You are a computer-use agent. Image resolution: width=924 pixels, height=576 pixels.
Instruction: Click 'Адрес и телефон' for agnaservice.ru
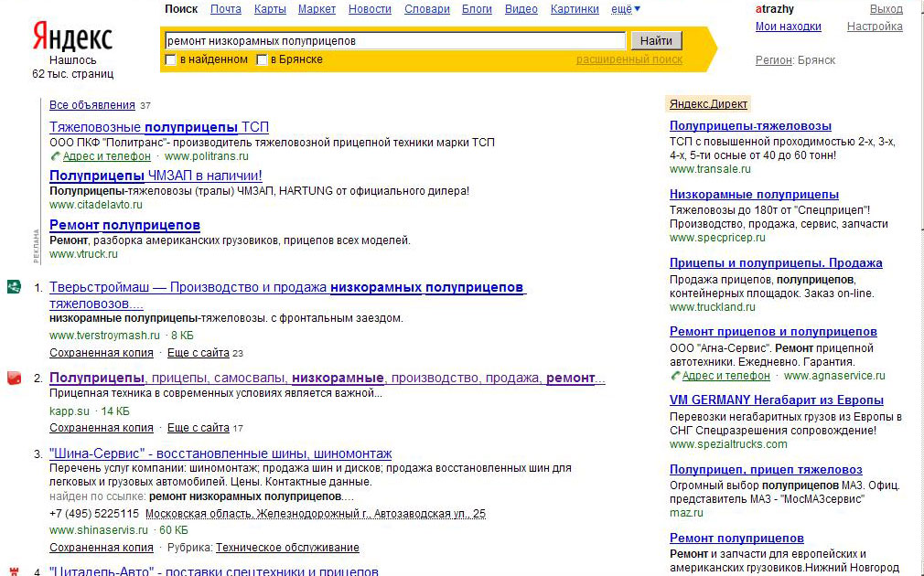726,375
